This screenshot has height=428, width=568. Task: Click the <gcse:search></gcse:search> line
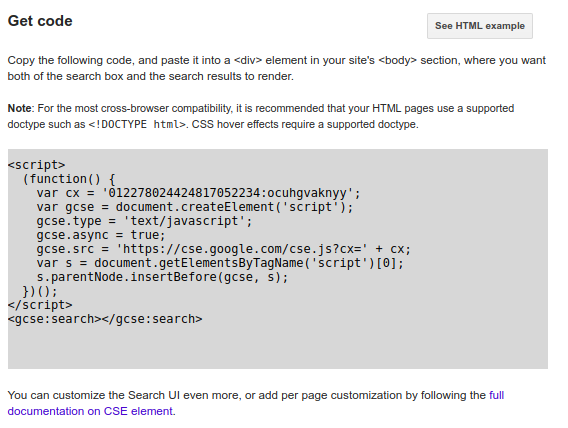[105, 319]
